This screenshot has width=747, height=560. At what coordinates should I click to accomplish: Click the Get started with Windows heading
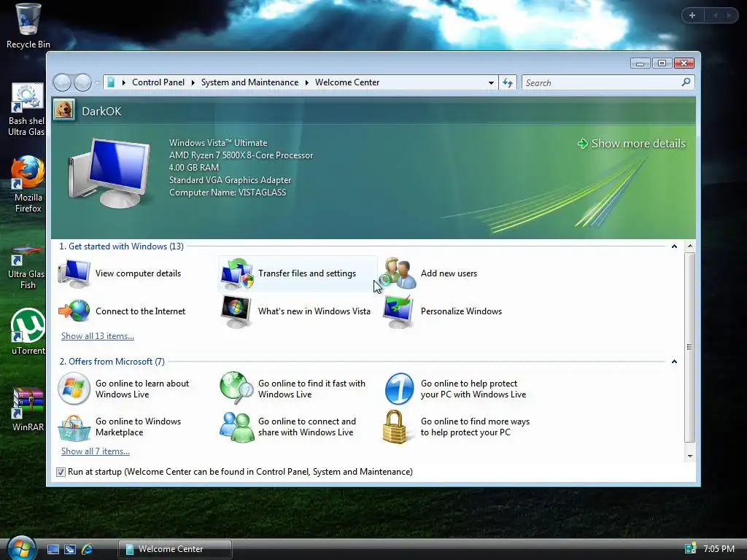click(122, 246)
